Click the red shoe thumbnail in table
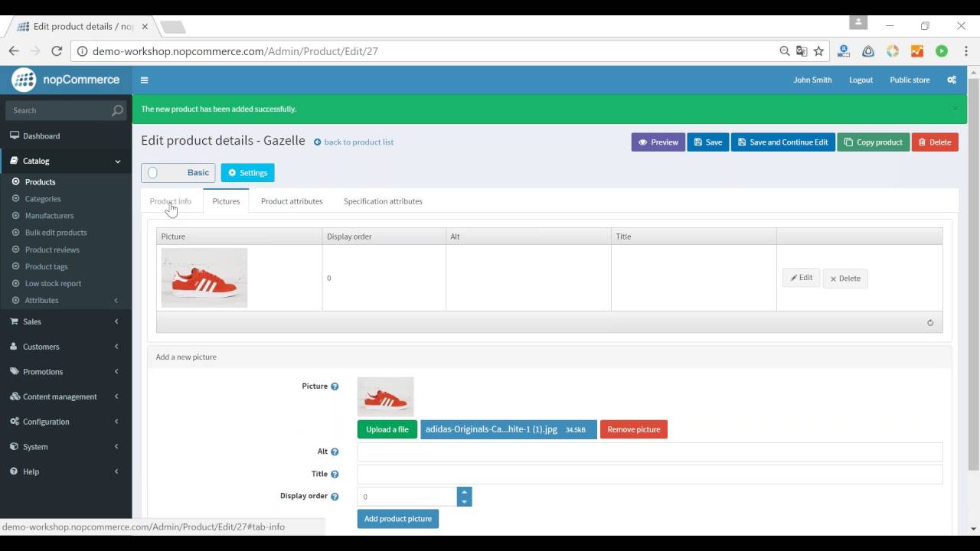The width and height of the screenshot is (980, 551). [x=204, y=278]
